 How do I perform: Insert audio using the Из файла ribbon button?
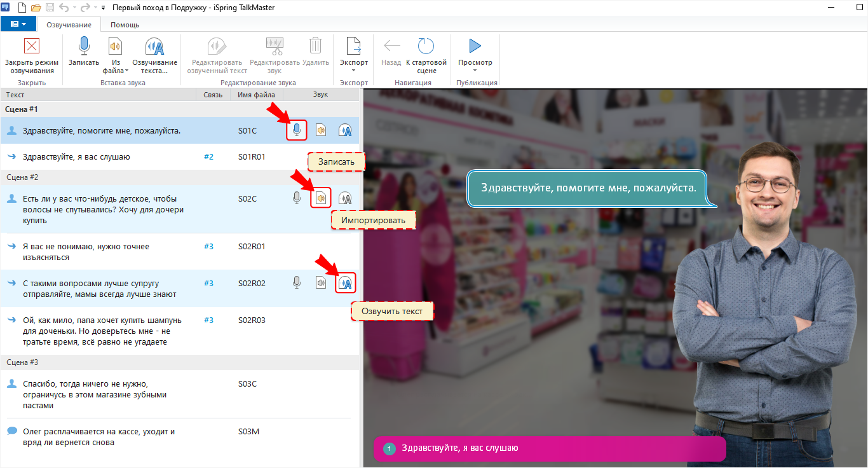coord(116,56)
